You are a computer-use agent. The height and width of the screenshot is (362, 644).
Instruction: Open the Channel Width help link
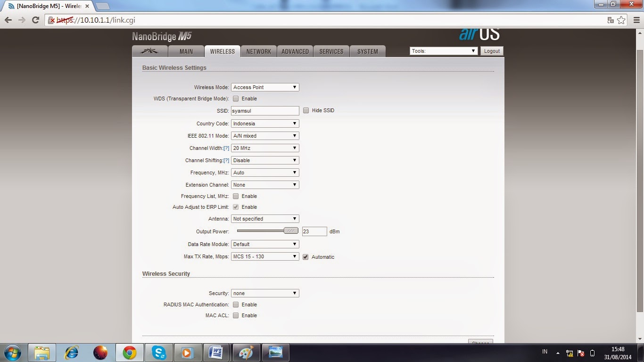click(x=226, y=148)
